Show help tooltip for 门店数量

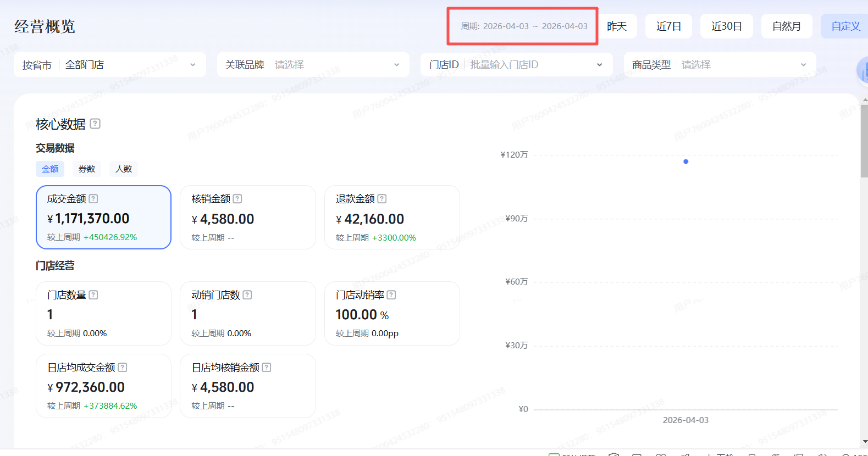click(x=93, y=294)
